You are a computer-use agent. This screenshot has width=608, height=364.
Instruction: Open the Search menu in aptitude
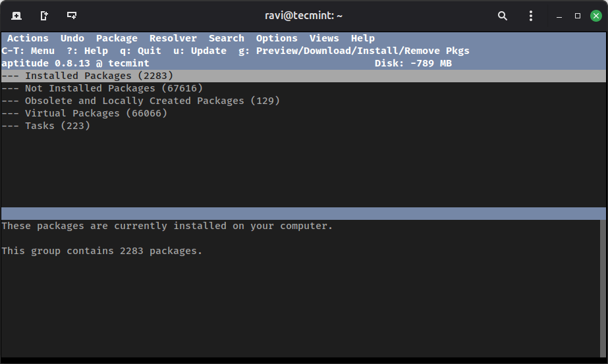[x=227, y=38]
